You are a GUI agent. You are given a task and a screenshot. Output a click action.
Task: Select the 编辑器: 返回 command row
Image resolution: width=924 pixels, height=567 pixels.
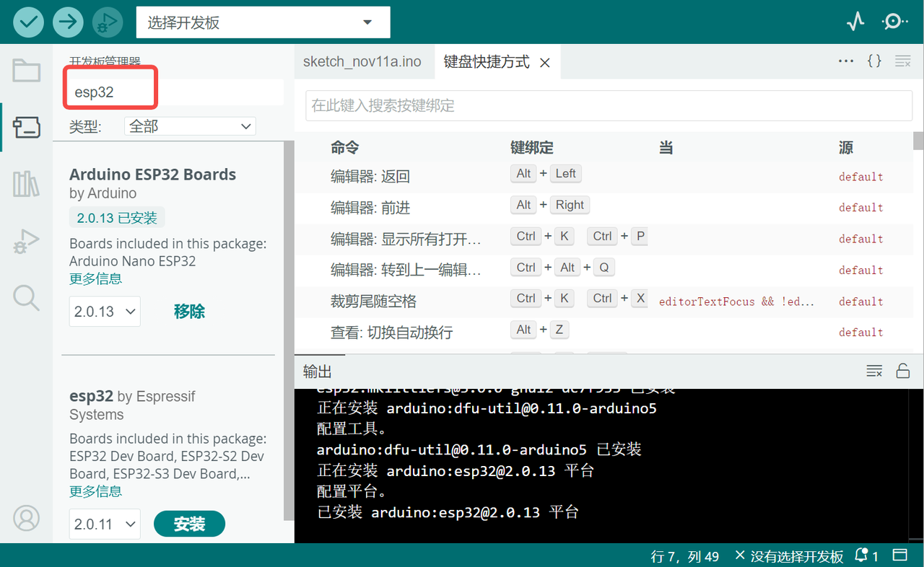point(603,176)
